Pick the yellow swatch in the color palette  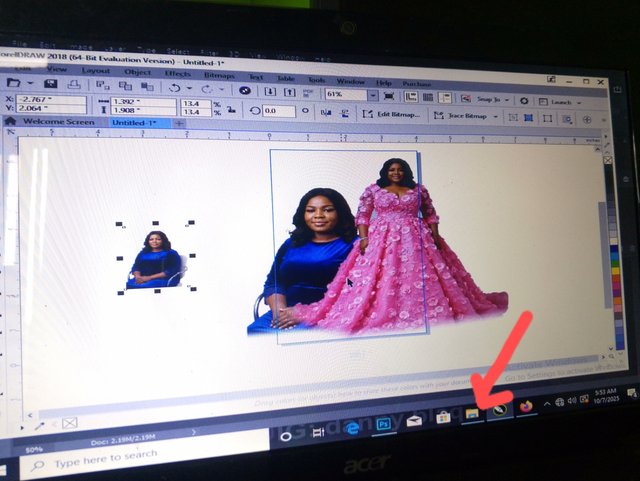[616, 270]
